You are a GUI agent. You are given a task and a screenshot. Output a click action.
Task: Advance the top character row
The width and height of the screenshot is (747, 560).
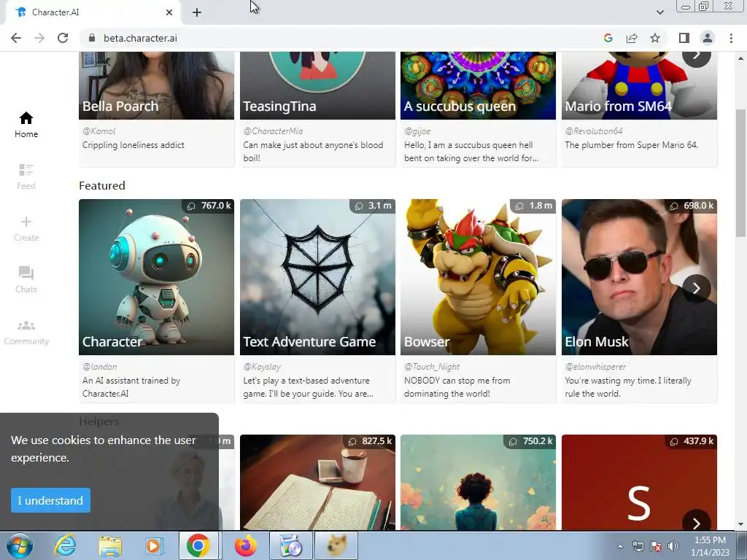pyautogui.click(x=696, y=56)
